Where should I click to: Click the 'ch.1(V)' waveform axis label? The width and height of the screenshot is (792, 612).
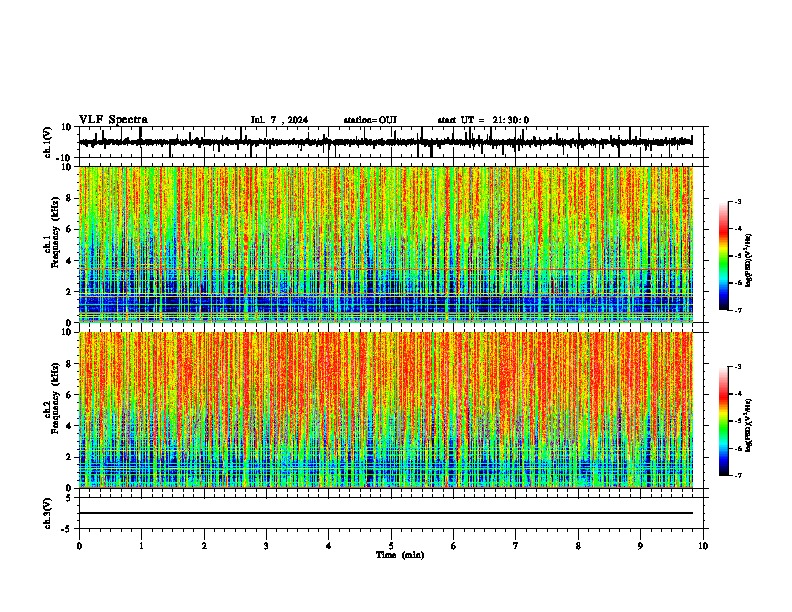coord(48,142)
